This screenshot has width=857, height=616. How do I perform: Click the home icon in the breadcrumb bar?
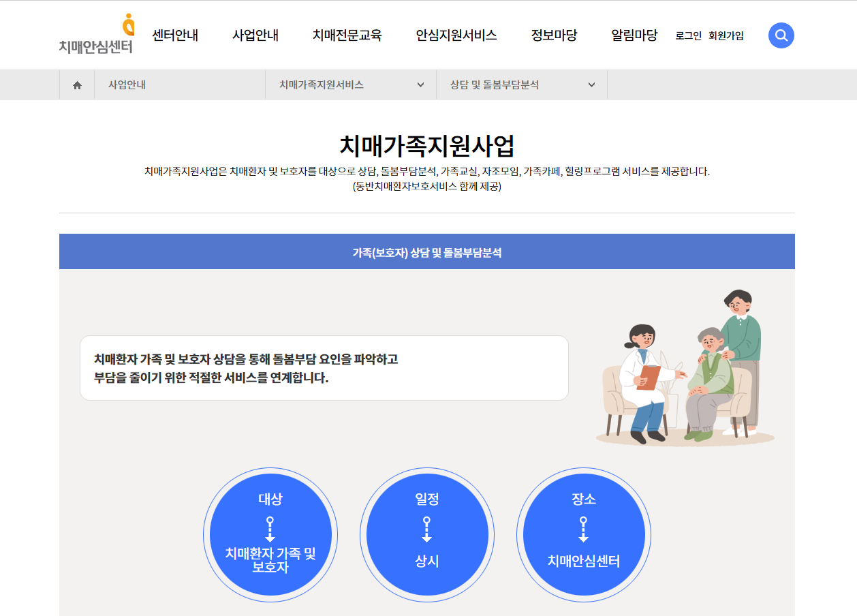point(76,84)
